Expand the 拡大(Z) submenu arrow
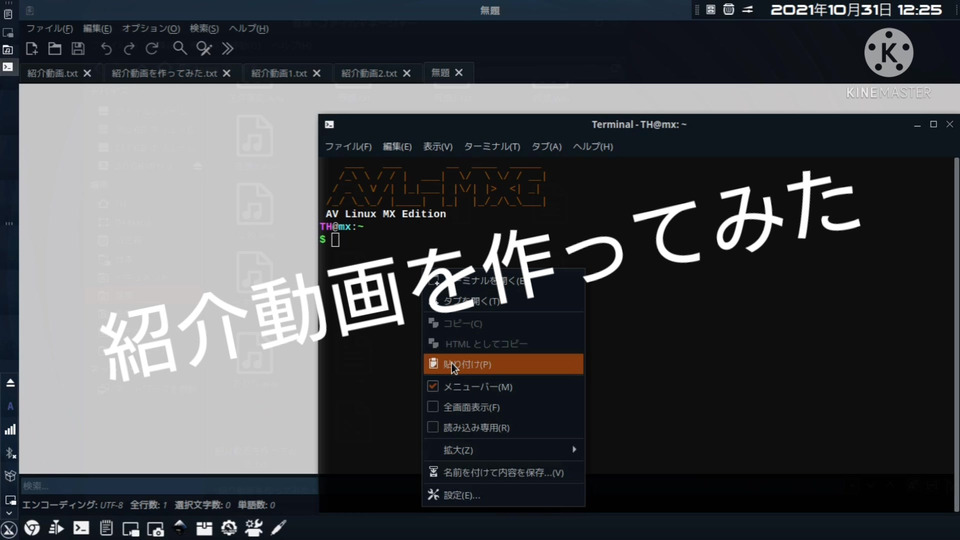Image resolution: width=960 pixels, height=540 pixels. pos(574,449)
